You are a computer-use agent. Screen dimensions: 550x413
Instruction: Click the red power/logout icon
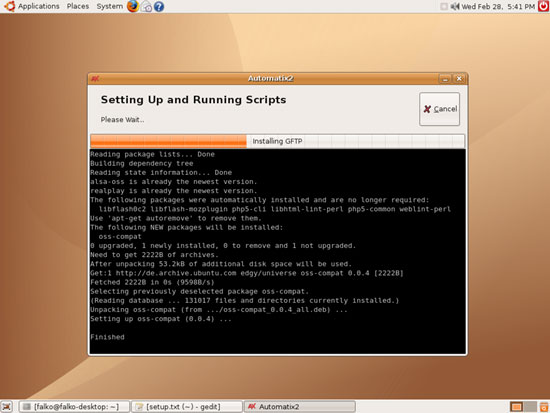point(544,6)
